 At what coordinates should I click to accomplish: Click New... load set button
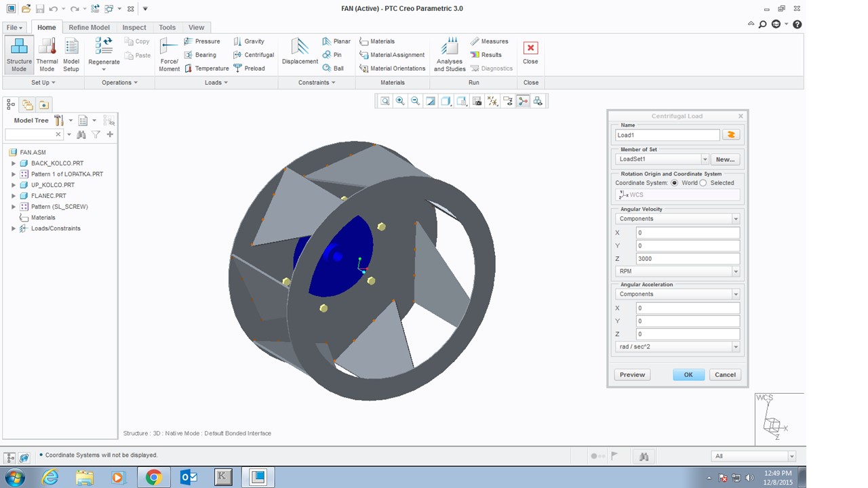tap(725, 159)
